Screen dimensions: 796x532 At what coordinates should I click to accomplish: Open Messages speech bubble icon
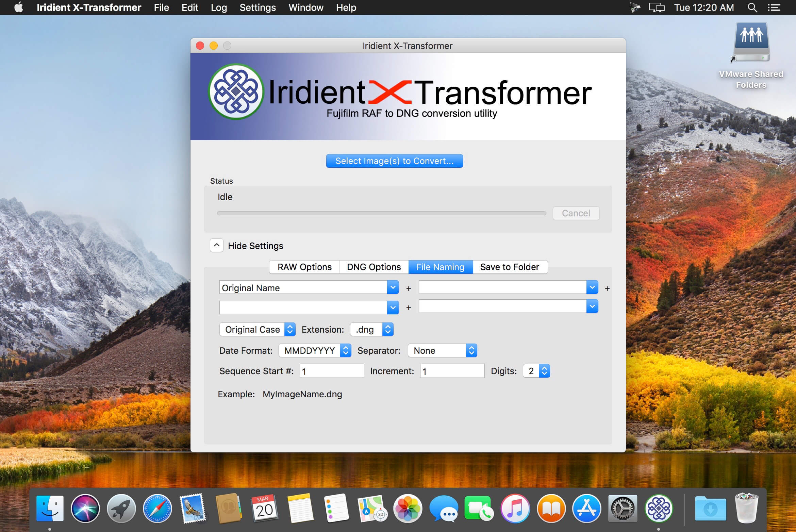[x=444, y=509]
